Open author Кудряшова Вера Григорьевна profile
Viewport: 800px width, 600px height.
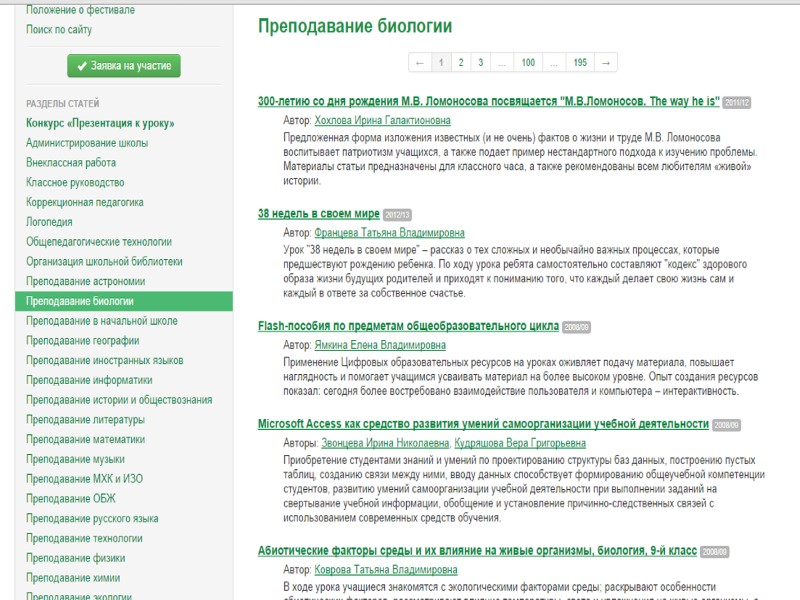pyautogui.click(x=520, y=443)
